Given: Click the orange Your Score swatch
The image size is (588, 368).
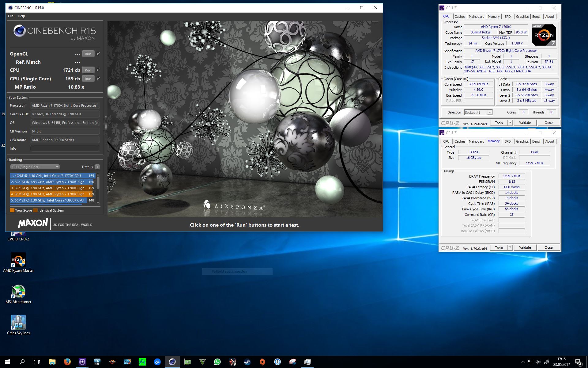Looking at the screenshot, I should [12, 210].
